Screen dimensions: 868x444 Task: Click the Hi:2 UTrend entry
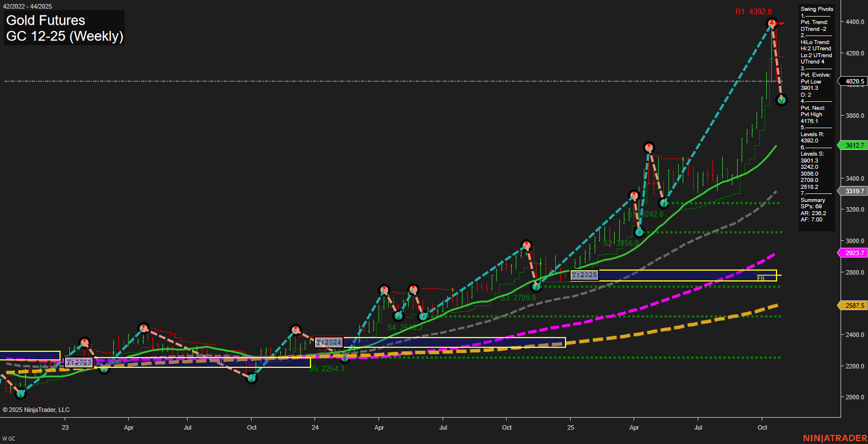click(816, 49)
